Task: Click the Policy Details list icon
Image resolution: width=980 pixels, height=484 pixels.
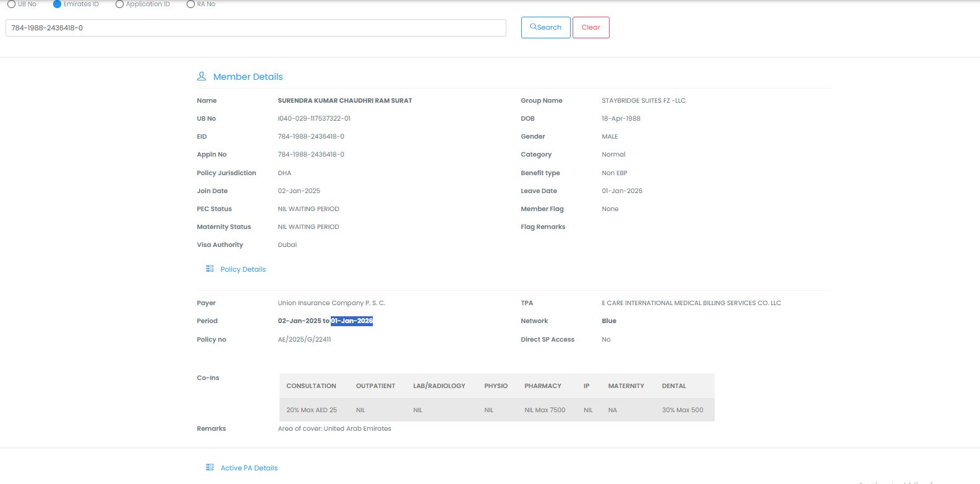Action: point(210,269)
